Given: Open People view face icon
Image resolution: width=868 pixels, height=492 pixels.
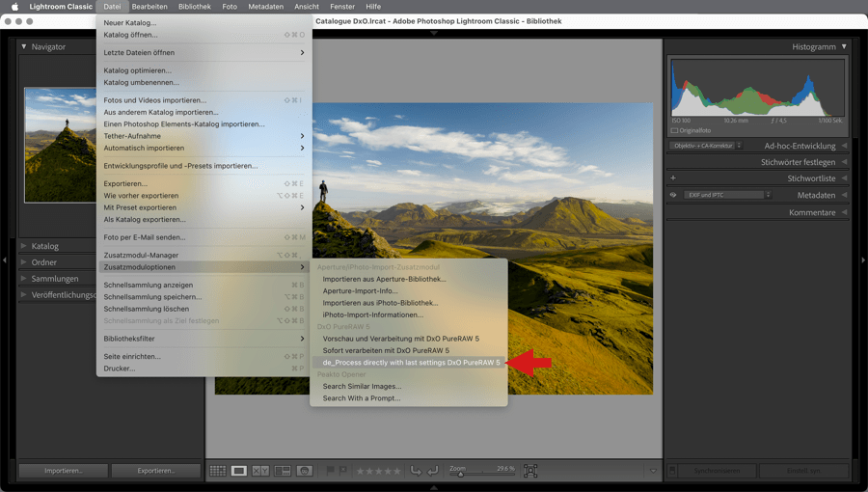Looking at the screenshot, I should pyautogui.click(x=304, y=471).
